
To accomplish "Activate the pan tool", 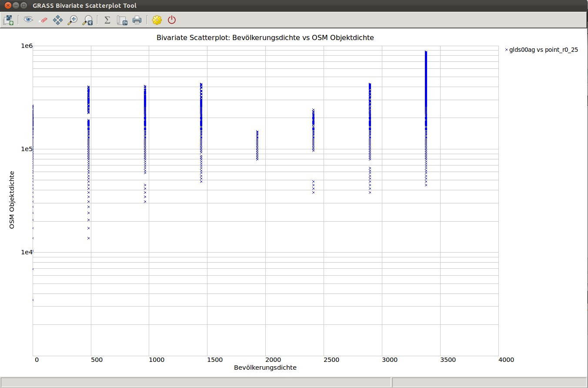I will tap(57, 20).
